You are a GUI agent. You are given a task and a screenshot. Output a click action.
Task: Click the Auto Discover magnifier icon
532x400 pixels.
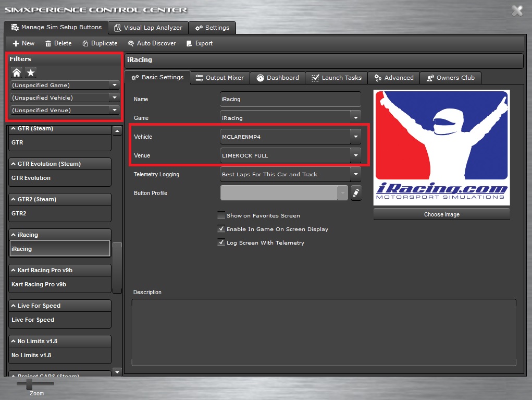pos(131,43)
